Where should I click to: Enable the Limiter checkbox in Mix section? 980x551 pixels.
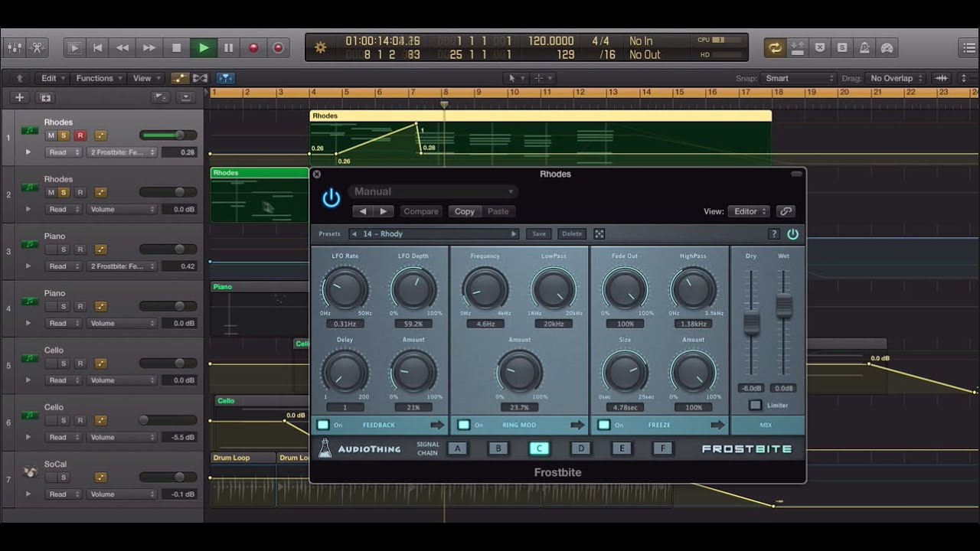click(x=755, y=406)
